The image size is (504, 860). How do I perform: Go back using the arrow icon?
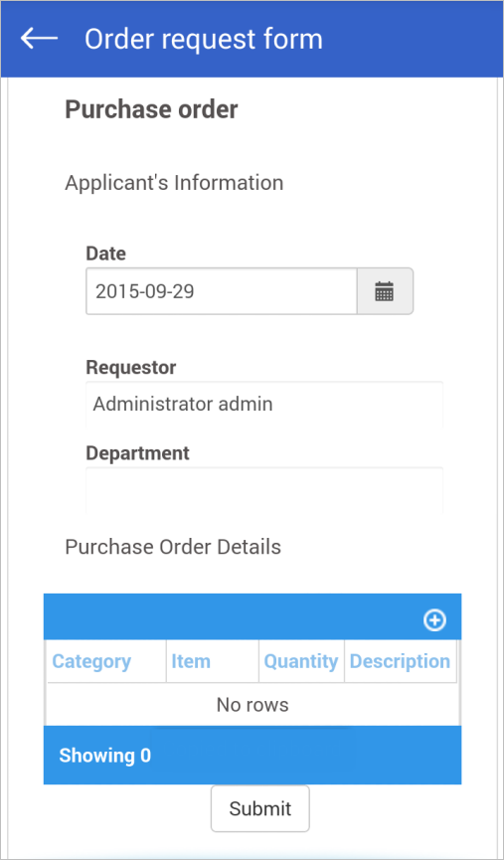39,39
